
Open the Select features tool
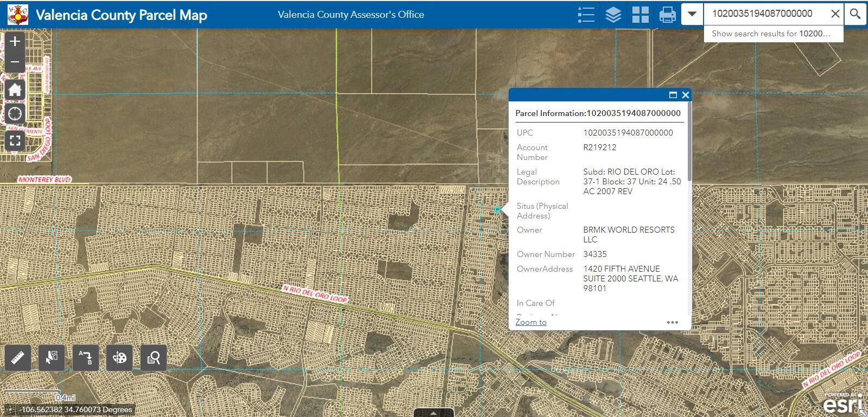pyautogui.click(x=52, y=358)
